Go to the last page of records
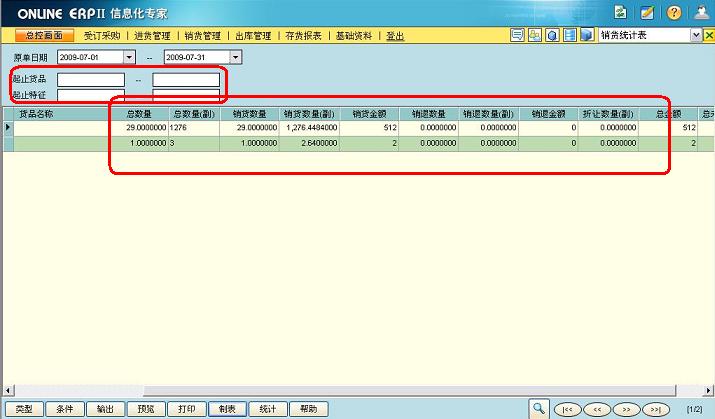This screenshot has width=715, height=419. (x=656, y=409)
